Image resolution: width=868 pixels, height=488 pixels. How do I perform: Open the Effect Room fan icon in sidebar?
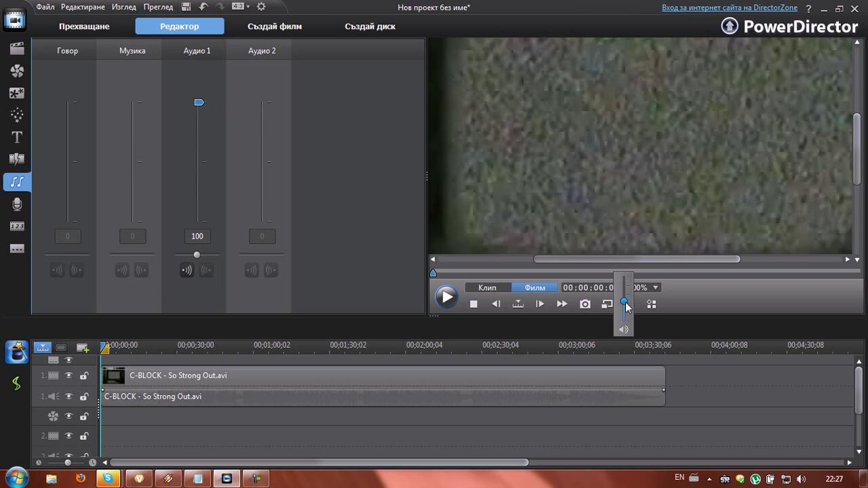pyautogui.click(x=17, y=71)
